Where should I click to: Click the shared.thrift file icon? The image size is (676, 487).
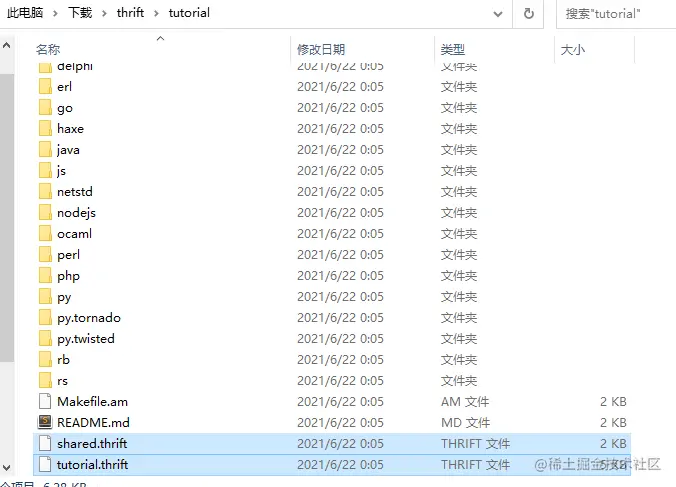pyautogui.click(x=45, y=443)
